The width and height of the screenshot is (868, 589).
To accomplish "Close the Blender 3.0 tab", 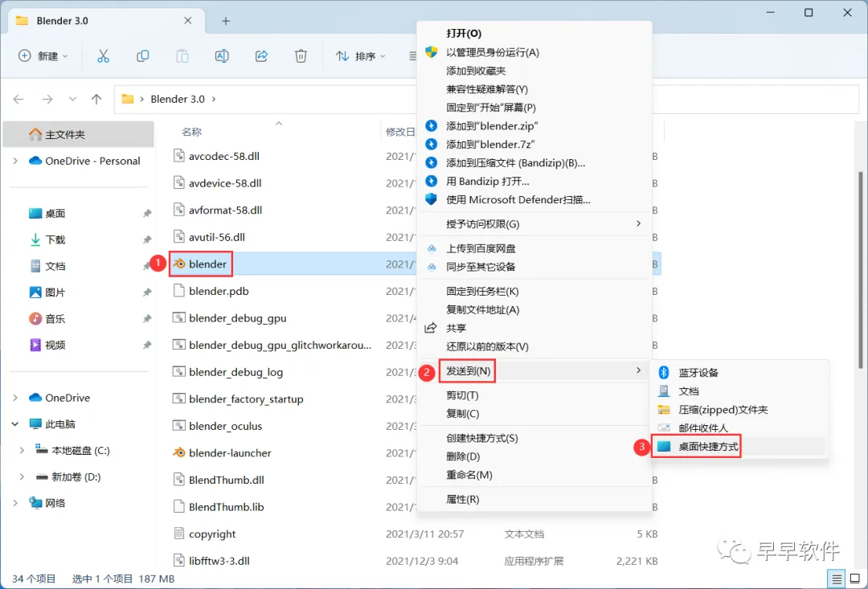I will (x=187, y=20).
